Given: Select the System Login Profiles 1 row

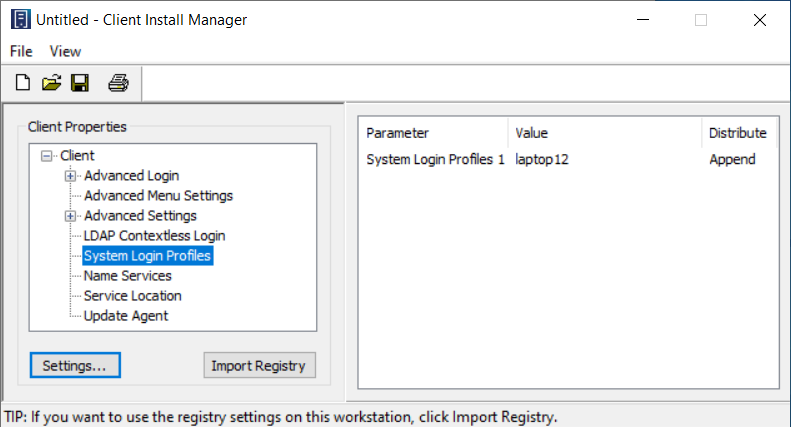Looking at the screenshot, I should coord(435,159).
